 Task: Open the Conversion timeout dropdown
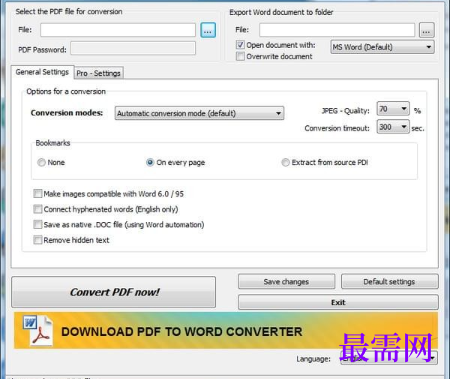tap(393, 127)
